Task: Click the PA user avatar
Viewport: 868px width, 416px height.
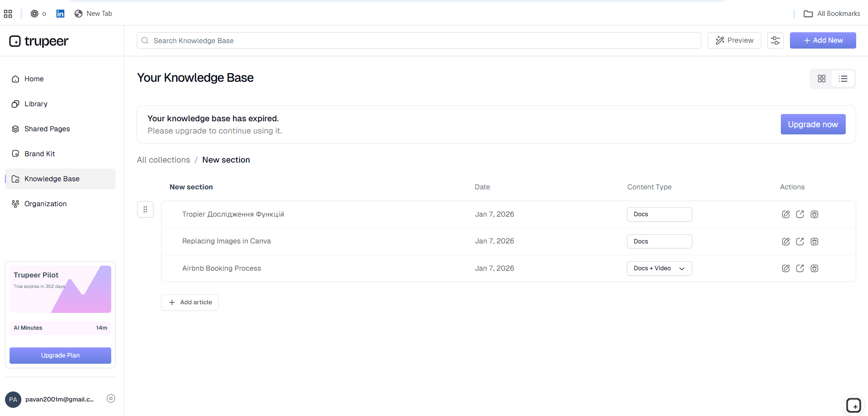Action: coord(13,400)
